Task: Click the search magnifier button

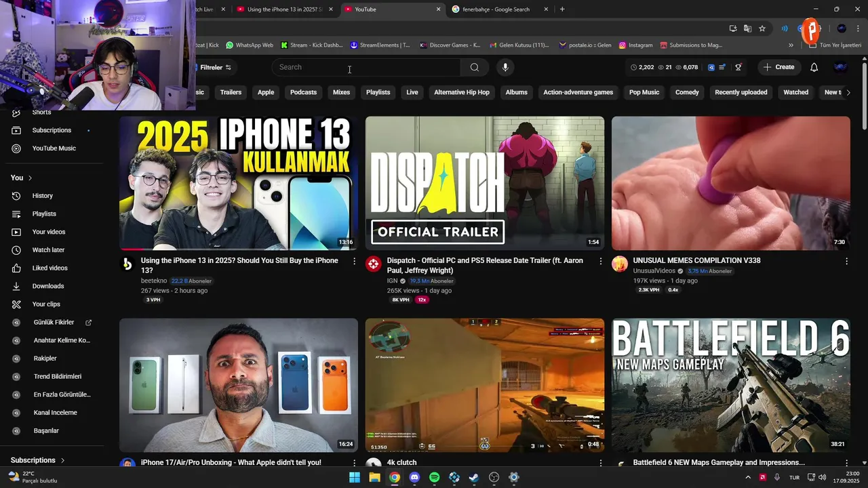Action: pos(475,67)
